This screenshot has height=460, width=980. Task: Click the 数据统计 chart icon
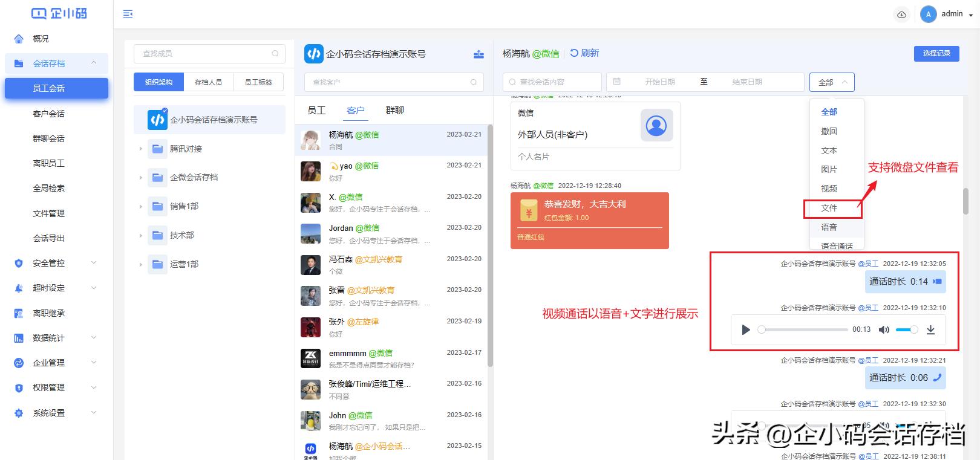(19, 338)
